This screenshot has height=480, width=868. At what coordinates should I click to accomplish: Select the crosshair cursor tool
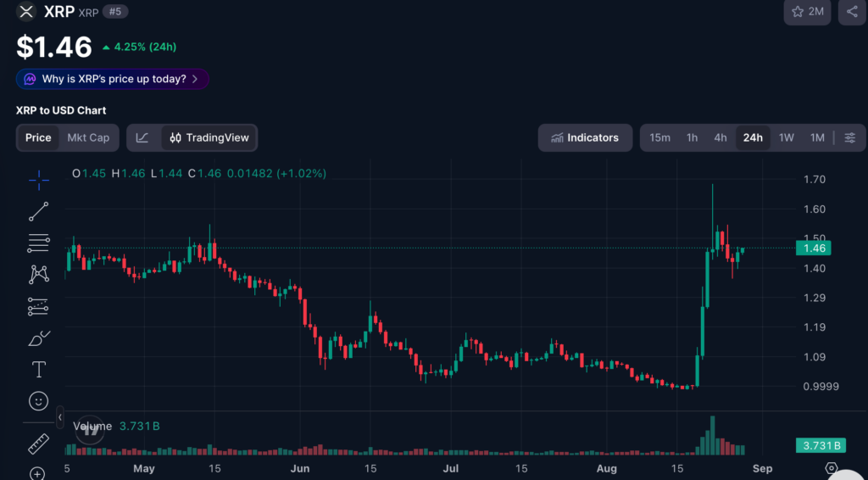click(39, 180)
